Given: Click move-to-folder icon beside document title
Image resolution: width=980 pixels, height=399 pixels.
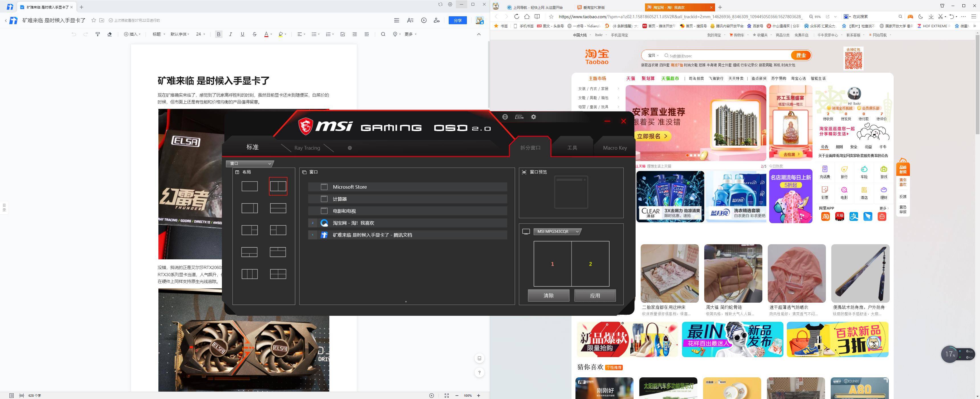Looking at the screenshot, I should [102, 20].
